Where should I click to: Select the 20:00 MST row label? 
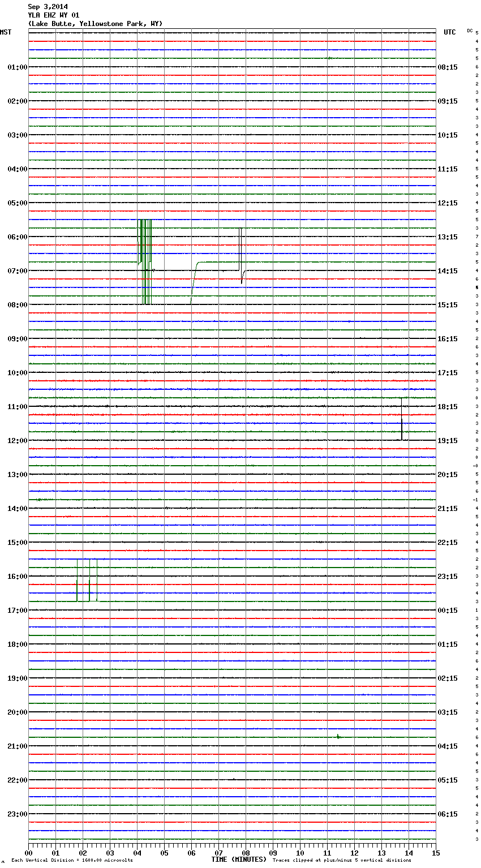click(x=18, y=712)
